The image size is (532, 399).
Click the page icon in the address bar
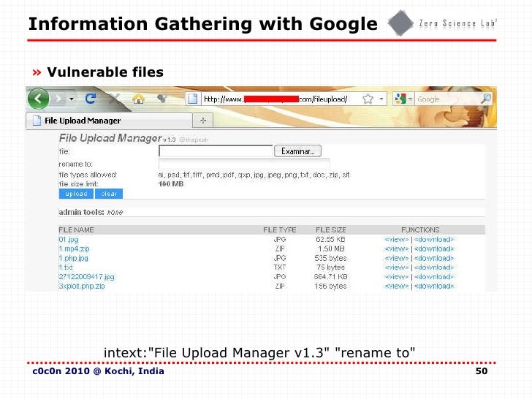tap(193, 99)
